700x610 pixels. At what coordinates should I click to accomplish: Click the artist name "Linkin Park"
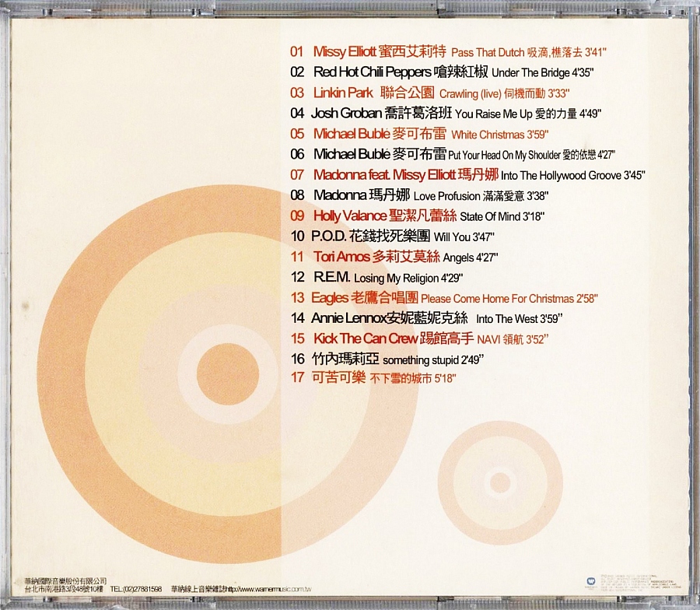point(343,93)
